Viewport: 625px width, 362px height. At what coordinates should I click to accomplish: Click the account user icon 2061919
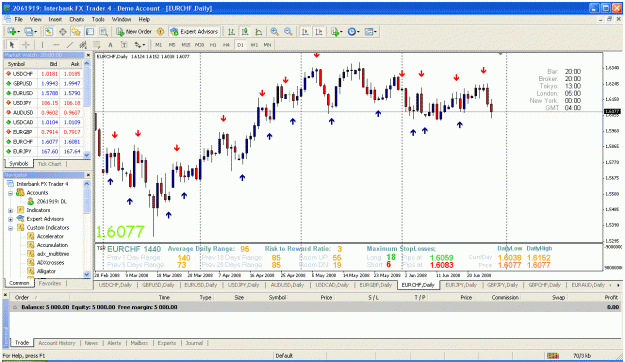point(31,201)
